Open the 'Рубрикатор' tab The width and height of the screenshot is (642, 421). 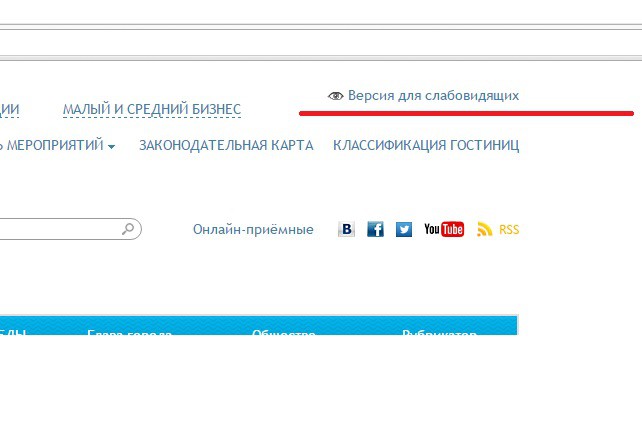tap(439, 332)
